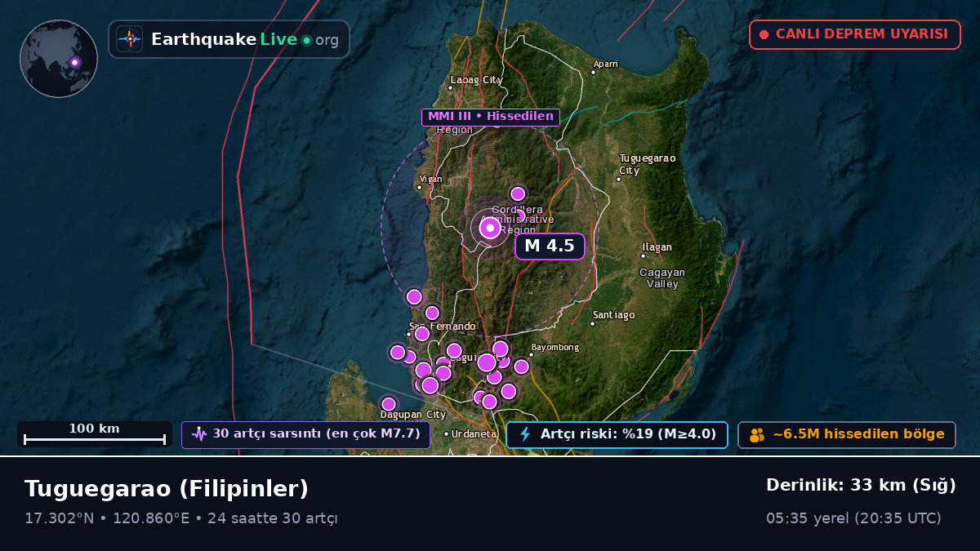980x551 pixels.
Task: Click the 30 artçı sarsıntı badge
Action: click(306, 434)
